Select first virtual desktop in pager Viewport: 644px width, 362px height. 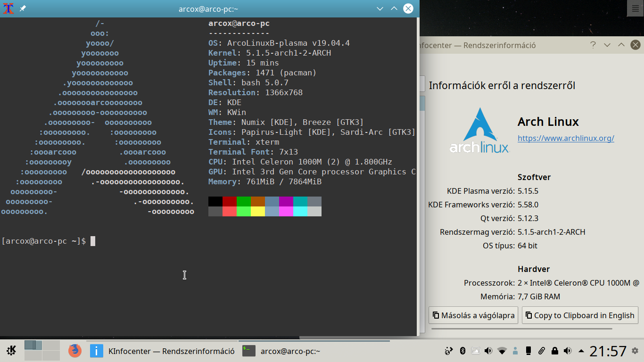coord(33,345)
